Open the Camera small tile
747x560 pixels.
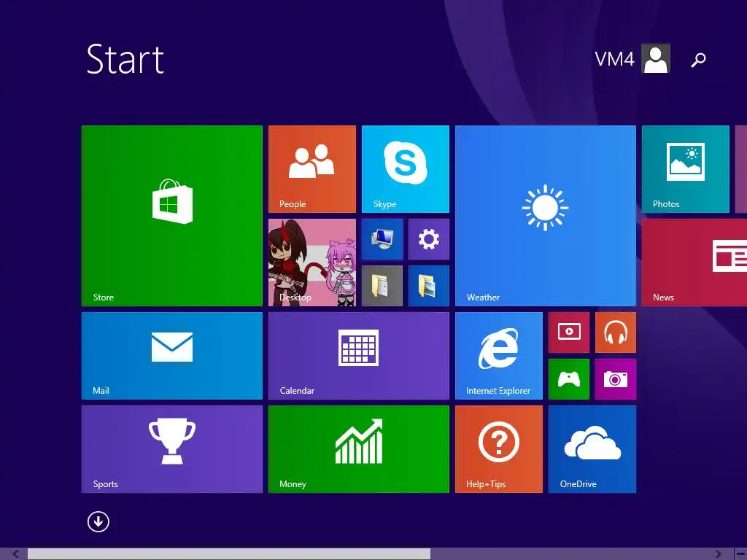coord(616,379)
